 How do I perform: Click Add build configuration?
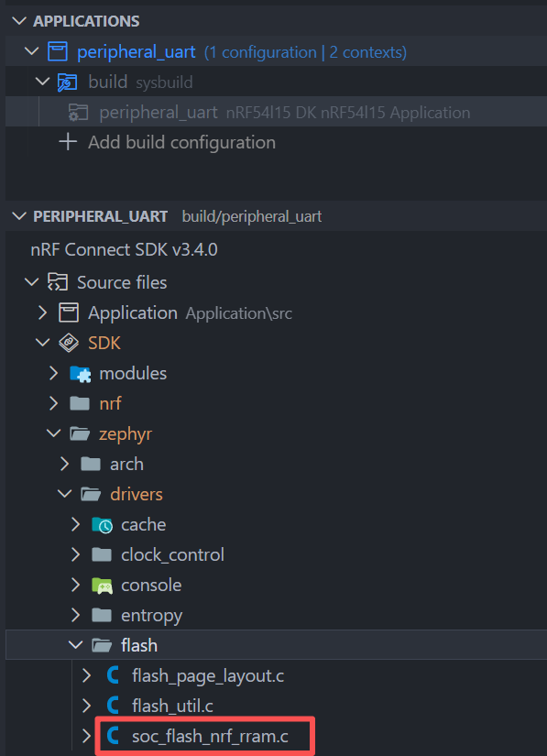pos(181,142)
